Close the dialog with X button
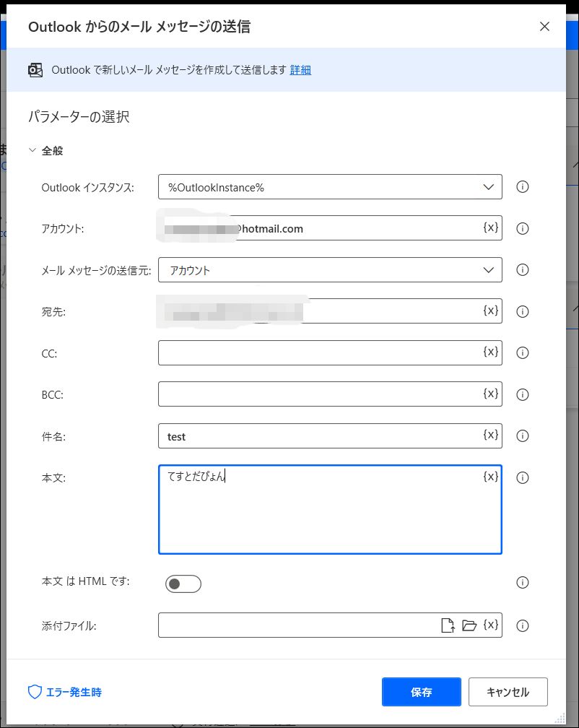This screenshot has width=579, height=728. point(544,27)
